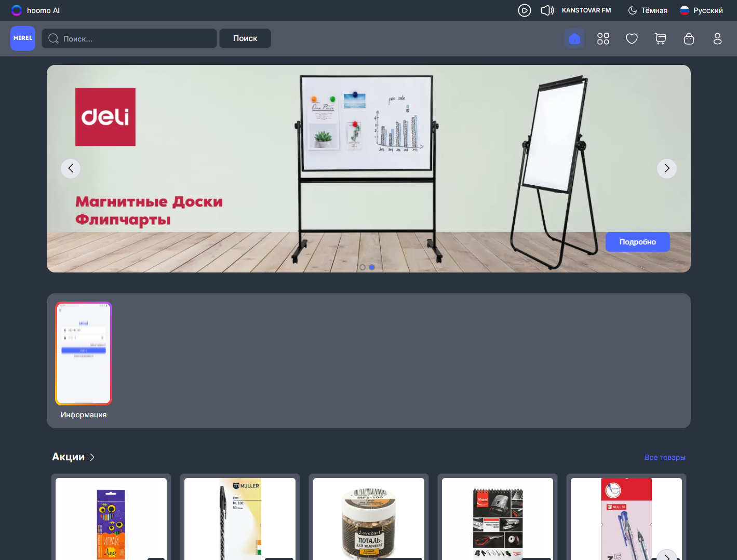Show the next banner slide
The width and height of the screenshot is (737, 560).
click(x=667, y=168)
